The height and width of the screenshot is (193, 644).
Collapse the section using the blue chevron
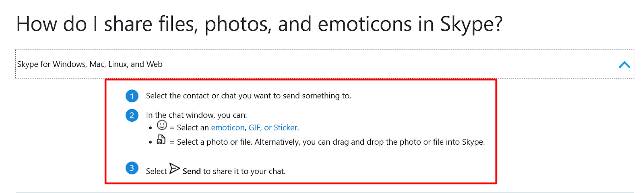(x=624, y=64)
